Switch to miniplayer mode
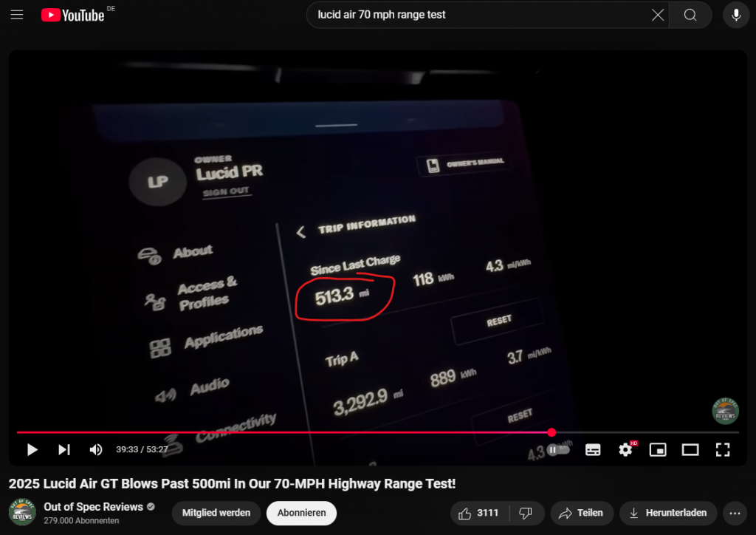The image size is (756, 535). pos(658,449)
